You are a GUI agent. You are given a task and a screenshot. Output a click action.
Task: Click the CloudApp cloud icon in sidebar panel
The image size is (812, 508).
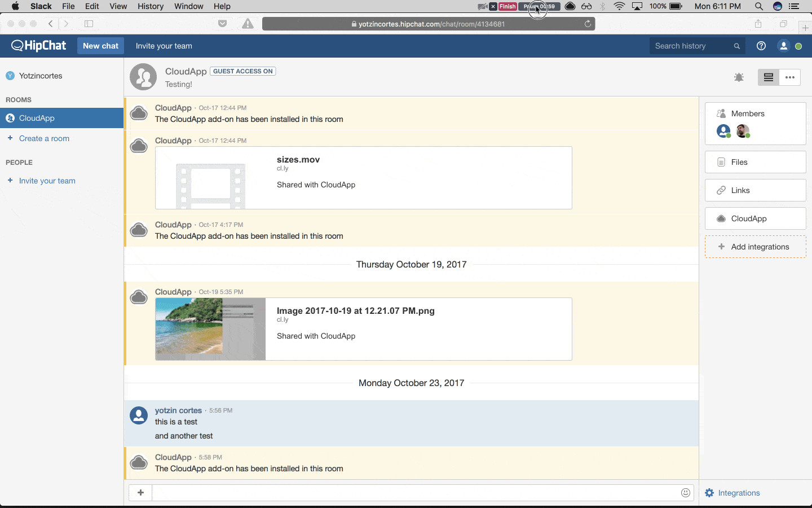point(721,218)
